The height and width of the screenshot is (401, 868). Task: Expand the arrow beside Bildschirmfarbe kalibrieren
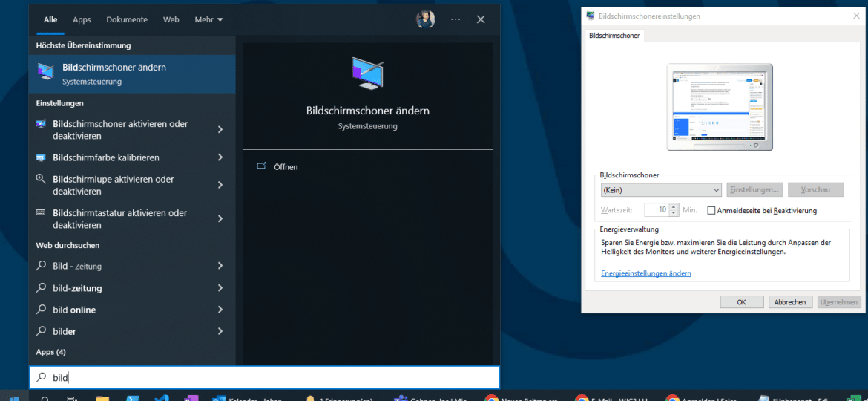[x=220, y=157]
